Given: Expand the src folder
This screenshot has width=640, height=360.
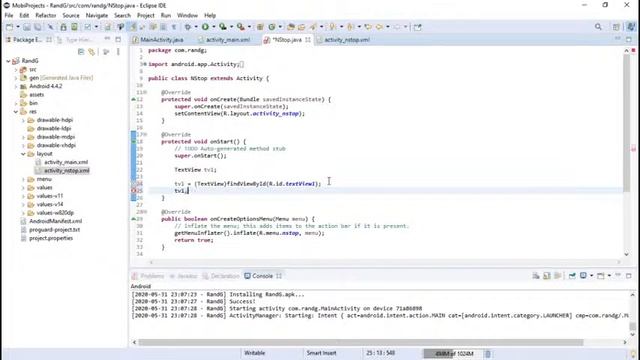Looking at the screenshot, I should pos(16,69).
